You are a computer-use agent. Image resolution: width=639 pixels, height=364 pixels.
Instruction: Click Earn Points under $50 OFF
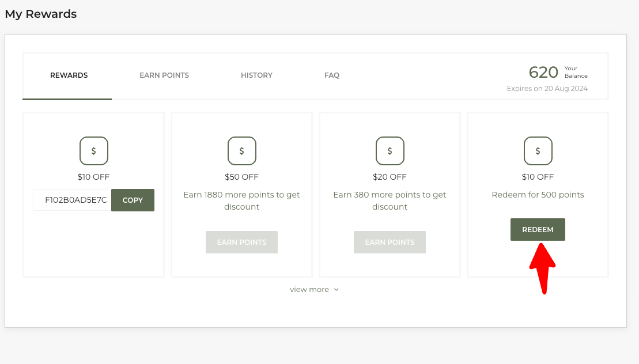241,242
